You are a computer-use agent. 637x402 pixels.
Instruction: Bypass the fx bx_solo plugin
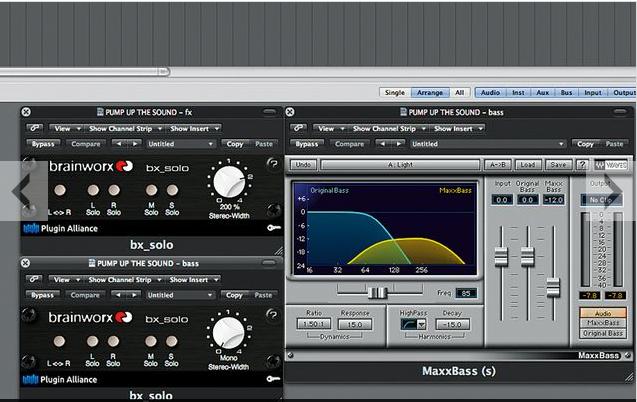[43, 144]
